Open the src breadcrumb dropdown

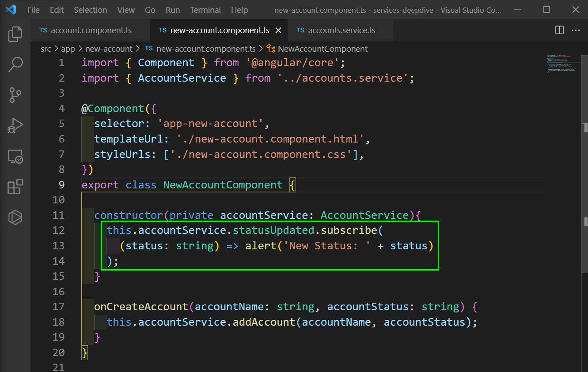point(46,49)
